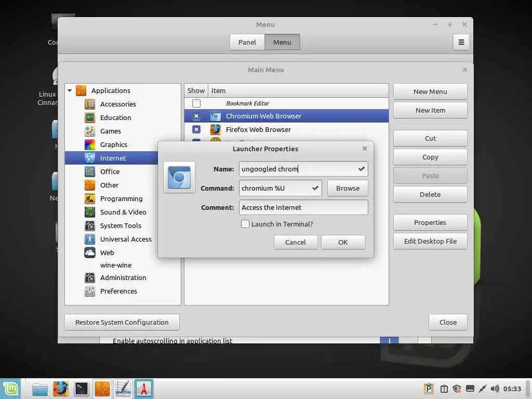Click the volume icon in system tray

click(495, 389)
